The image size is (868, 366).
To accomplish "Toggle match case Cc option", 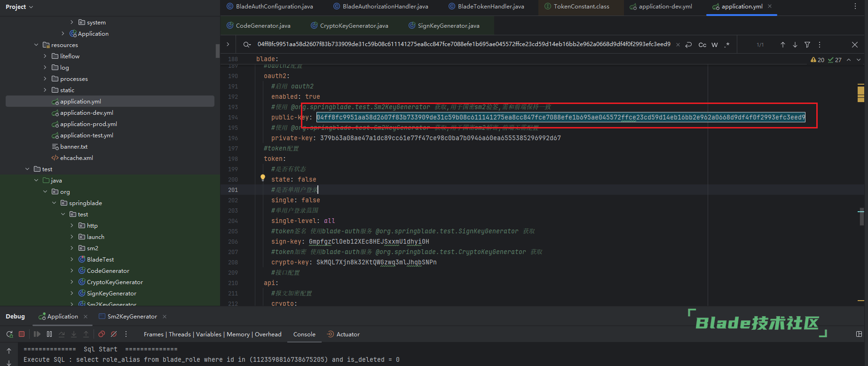I will pyautogui.click(x=702, y=45).
